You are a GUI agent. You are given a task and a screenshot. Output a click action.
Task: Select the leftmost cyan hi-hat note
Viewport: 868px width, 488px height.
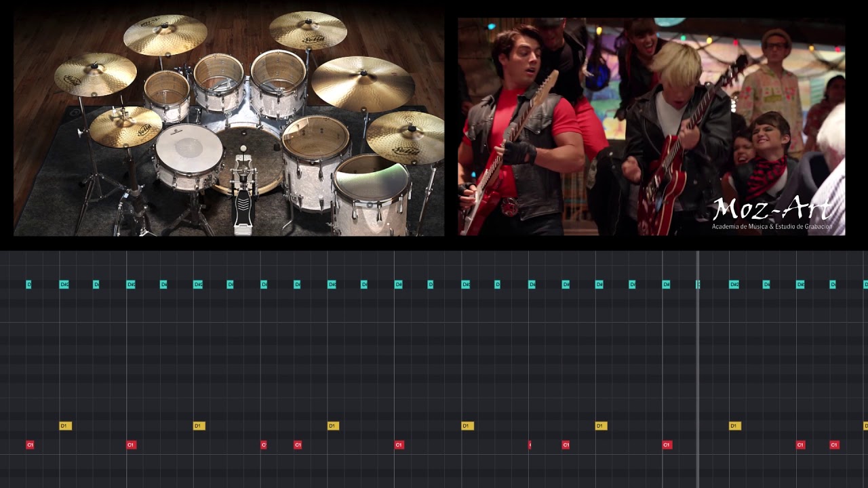pyautogui.click(x=28, y=284)
